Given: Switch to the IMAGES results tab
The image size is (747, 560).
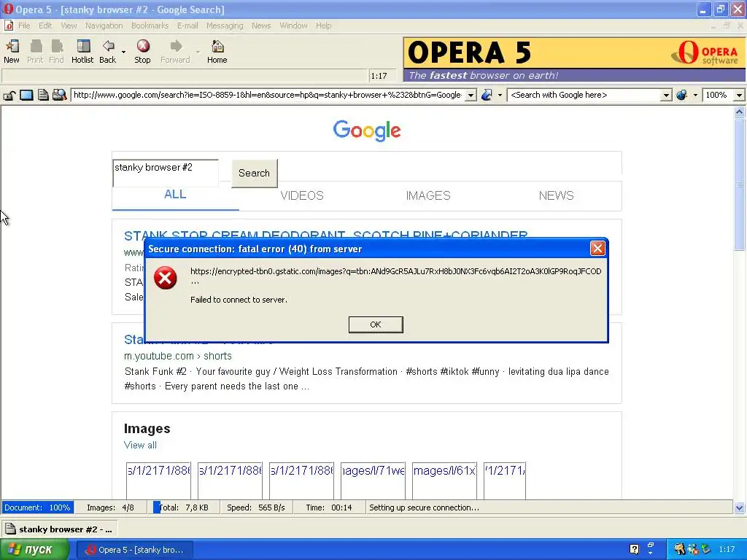Looking at the screenshot, I should tap(427, 195).
